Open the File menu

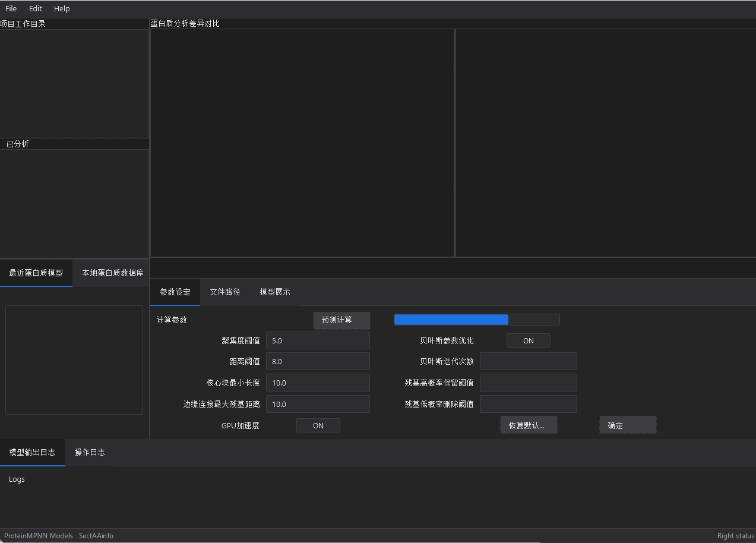point(11,9)
